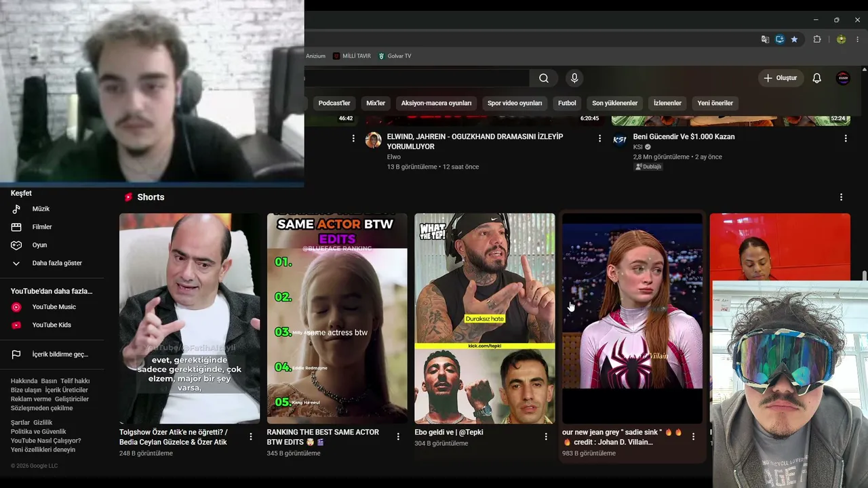868x488 pixels.
Task: Open Yeni özellikleri deneyin footer link
Action: [x=43, y=449]
